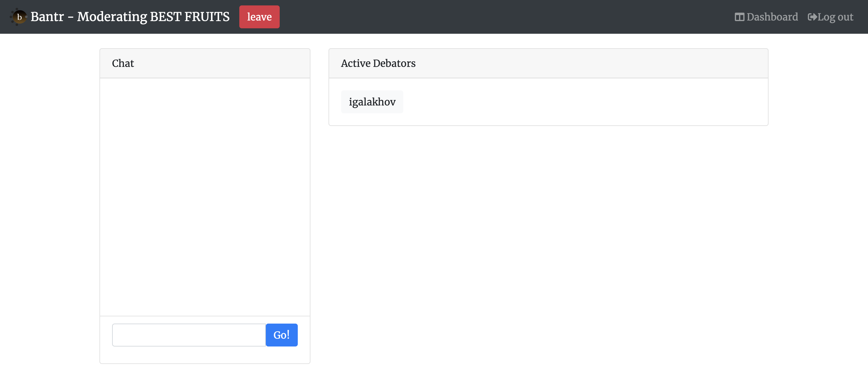Click the dark navigation bar background
The image size is (868, 373).
(505, 17)
